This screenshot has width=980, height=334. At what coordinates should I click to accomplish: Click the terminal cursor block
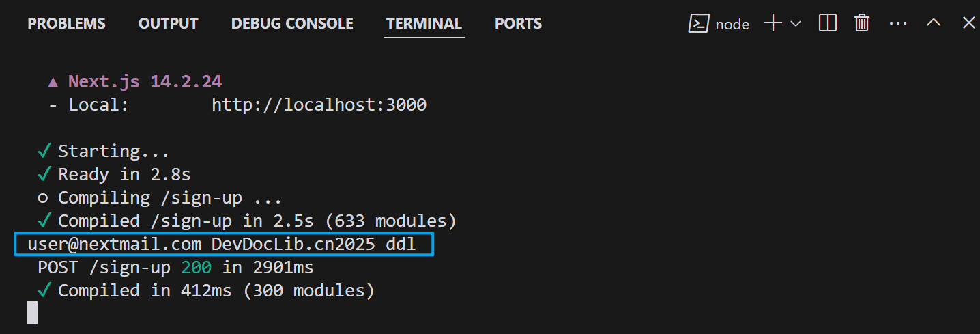(x=32, y=313)
